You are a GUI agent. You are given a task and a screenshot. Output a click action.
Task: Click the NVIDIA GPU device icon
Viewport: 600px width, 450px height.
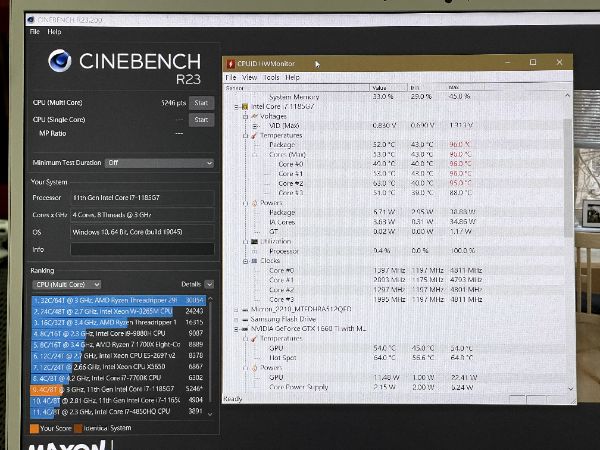[x=245, y=329]
